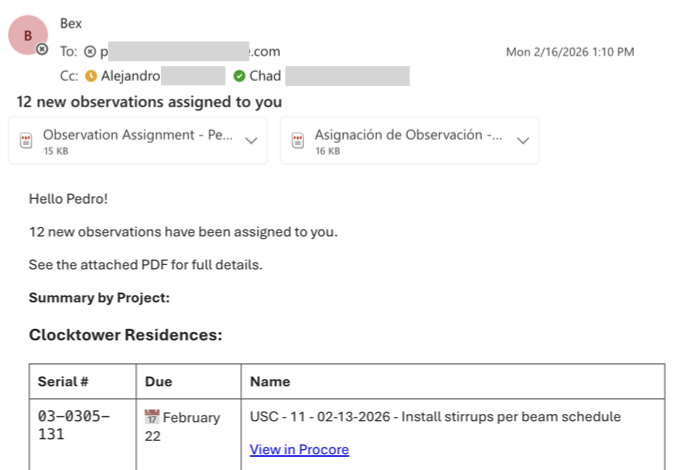Select the To recipient email address

click(x=190, y=51)
